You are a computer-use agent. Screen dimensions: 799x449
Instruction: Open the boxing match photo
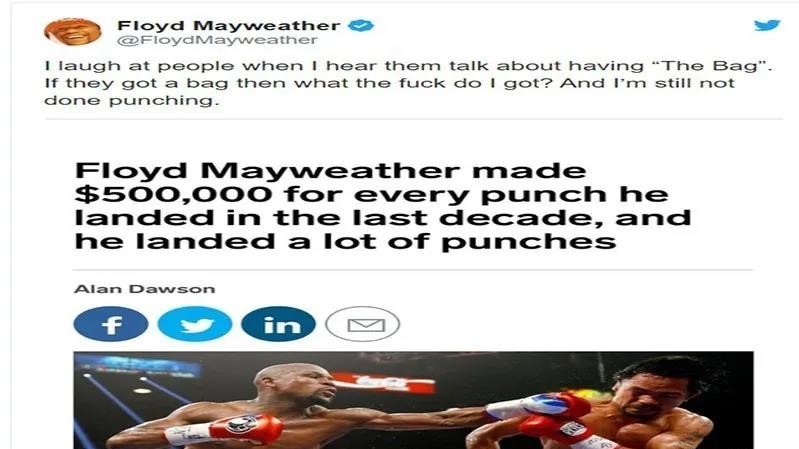pos(413,400)
